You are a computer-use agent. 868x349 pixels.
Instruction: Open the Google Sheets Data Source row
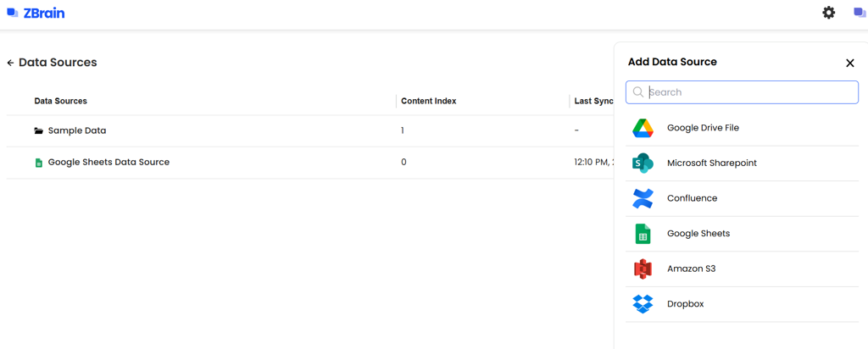108,163
